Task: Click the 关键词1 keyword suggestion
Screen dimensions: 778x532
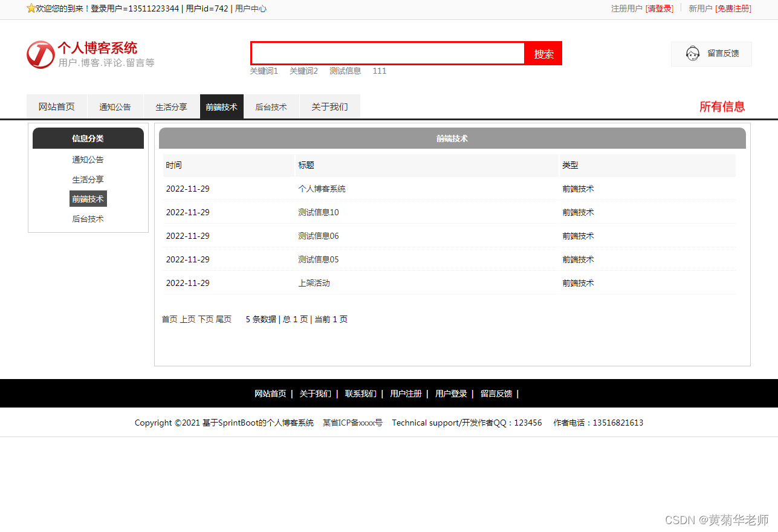Action: pos(264,71)
